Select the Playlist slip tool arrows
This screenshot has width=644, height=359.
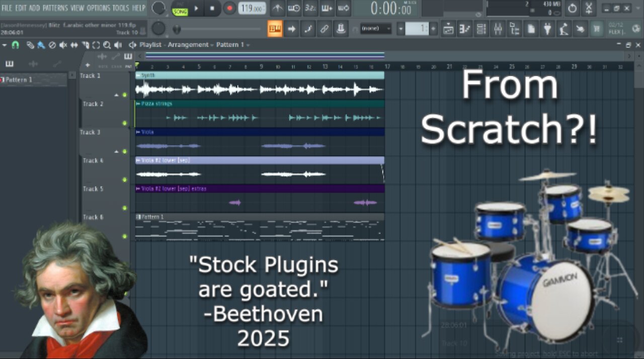74,45
